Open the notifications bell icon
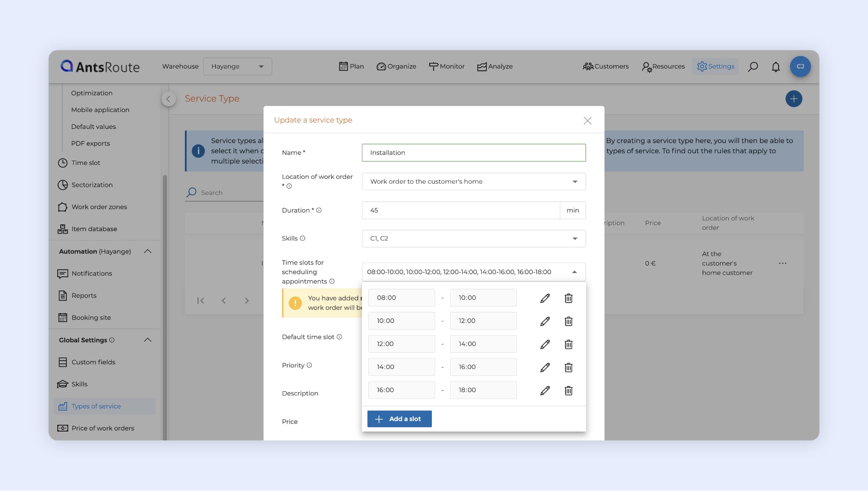This screenshot has height=491, width=868. (x=776, y=67)
